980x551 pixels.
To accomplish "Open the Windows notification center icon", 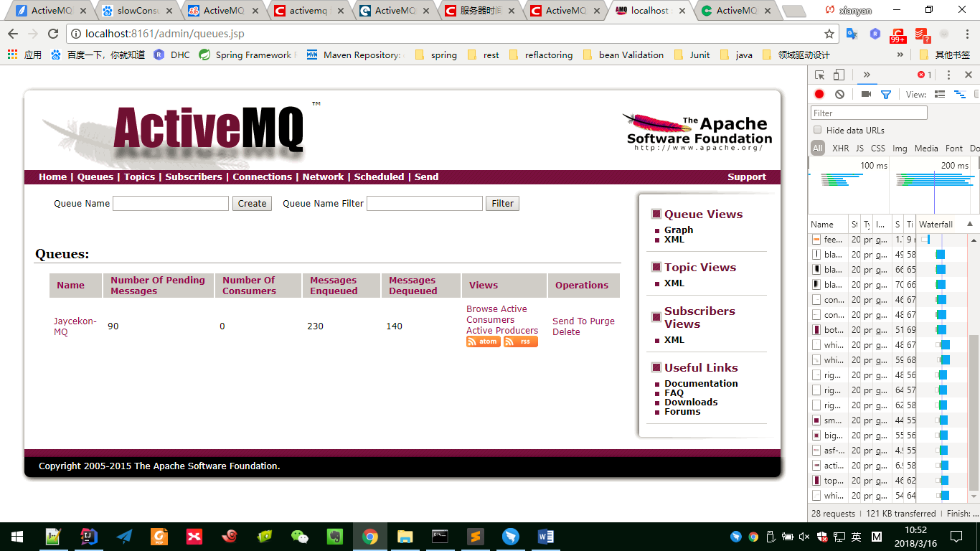I will [956, 537].
